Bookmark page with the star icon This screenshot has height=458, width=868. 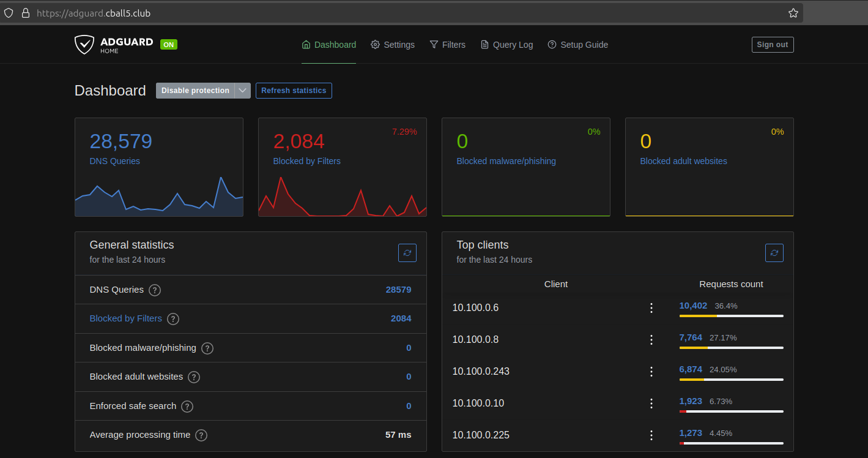(x=793, y=13)
